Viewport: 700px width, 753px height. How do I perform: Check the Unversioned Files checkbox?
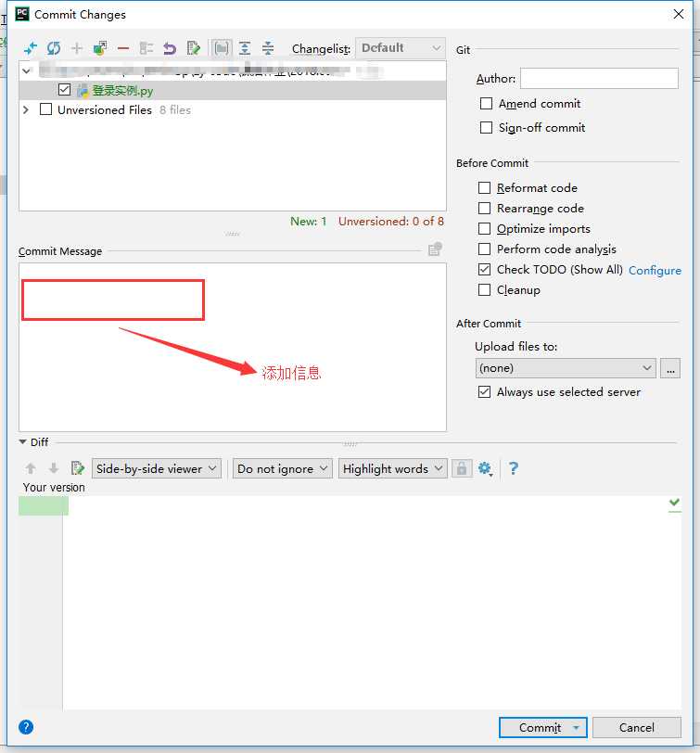coord(46,109)
